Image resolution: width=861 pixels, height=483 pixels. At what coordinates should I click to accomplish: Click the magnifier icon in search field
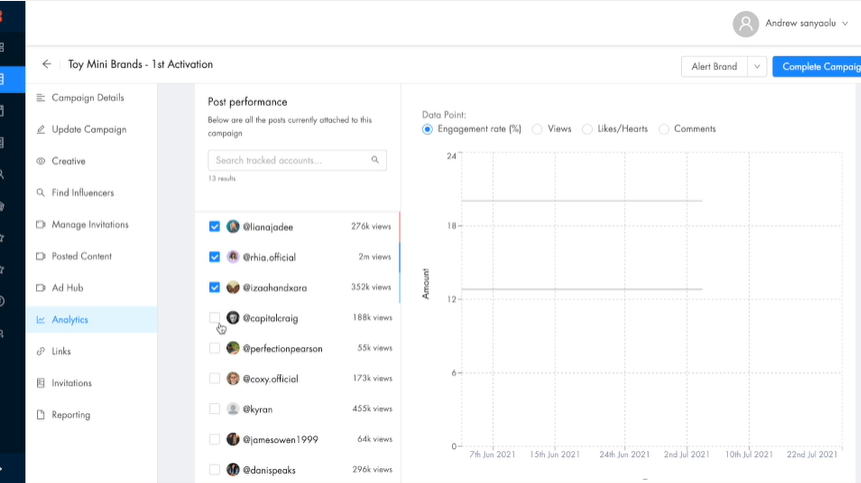point(375,160)
